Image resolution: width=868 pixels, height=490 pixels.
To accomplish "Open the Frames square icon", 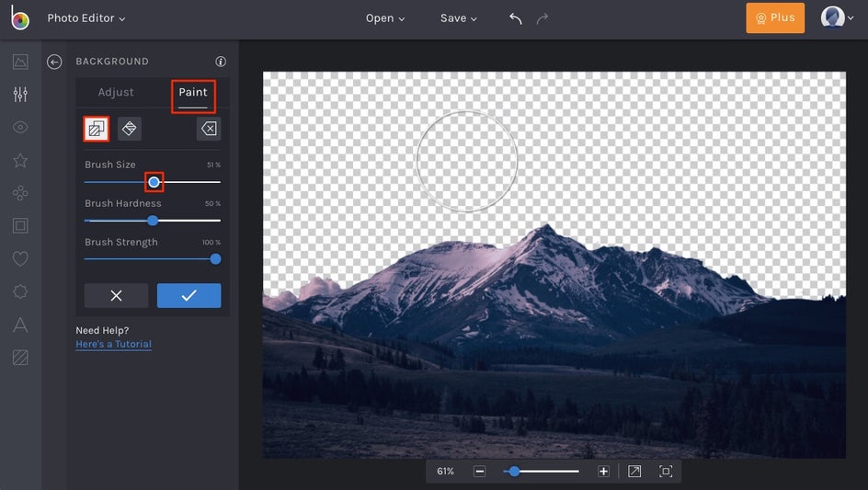I will [x=20, y=226].
